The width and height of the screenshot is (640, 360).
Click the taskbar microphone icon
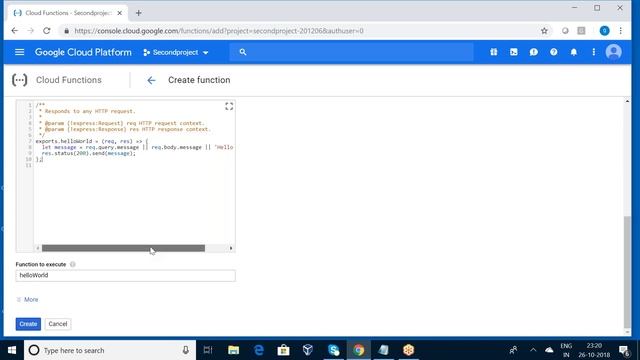(x=186, y=350)
